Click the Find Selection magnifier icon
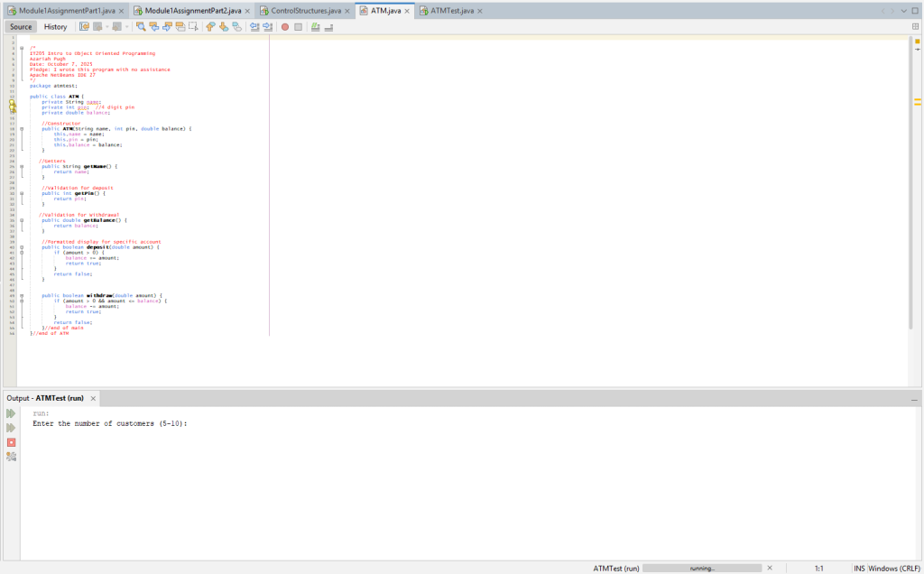Screen dimensions: 924x574 pos(142,27)
